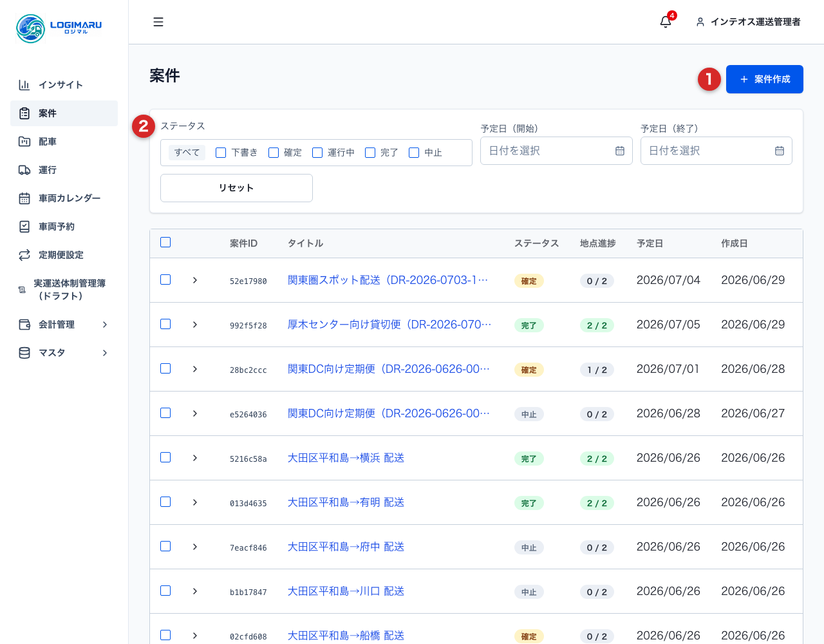The width and height of the screenshot is (824, 644).
Task: Click the 運行 truck icon
Action: (x=24, y=170)
